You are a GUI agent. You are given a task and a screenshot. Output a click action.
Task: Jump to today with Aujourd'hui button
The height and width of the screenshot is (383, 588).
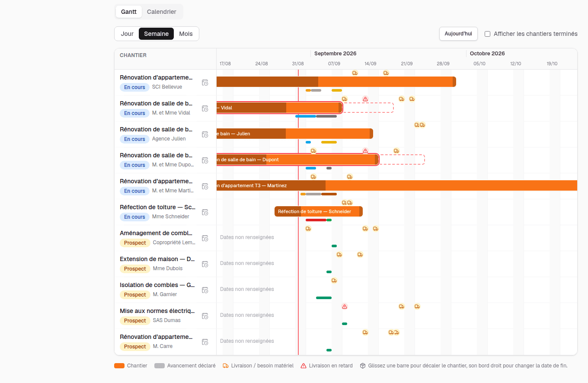458,34
